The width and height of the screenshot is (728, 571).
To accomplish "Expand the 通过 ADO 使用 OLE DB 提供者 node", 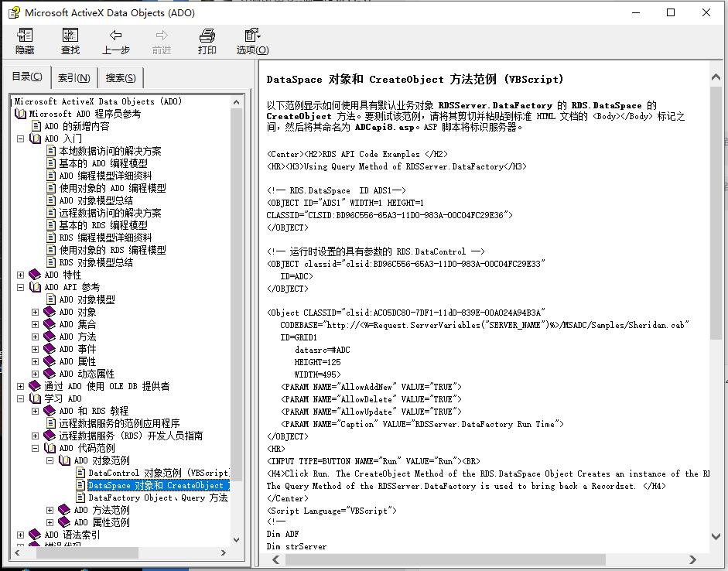I will pos(20,386).
